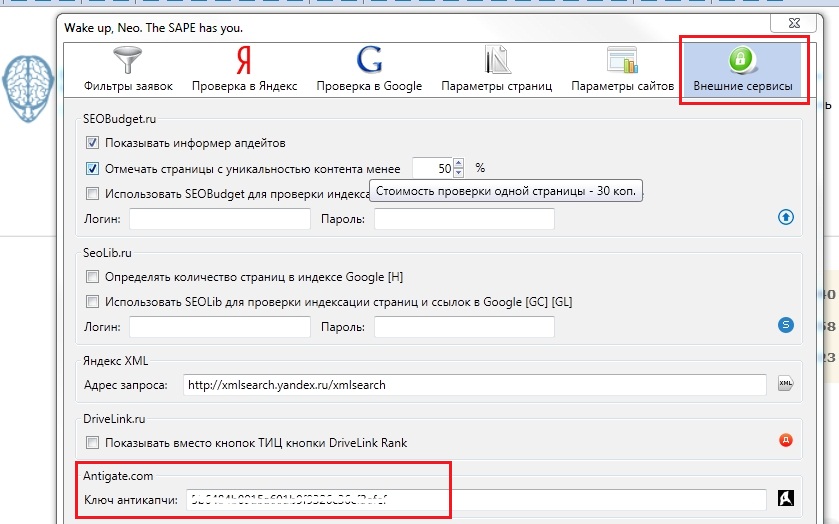Focus the SeoLib Логин field
839x524 pixels.
[220, 327]
